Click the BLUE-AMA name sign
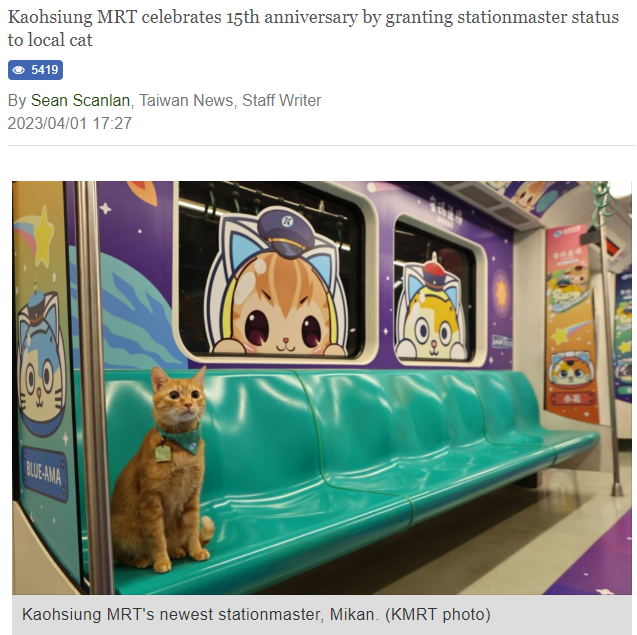 click(x=44, y=475)
